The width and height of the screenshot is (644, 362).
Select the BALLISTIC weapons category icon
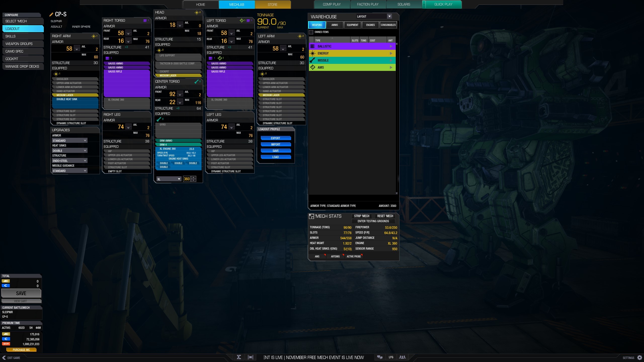pos(312,46)
